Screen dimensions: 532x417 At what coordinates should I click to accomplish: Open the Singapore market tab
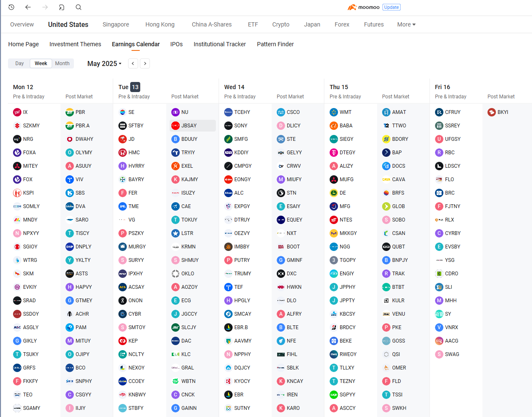116,24
